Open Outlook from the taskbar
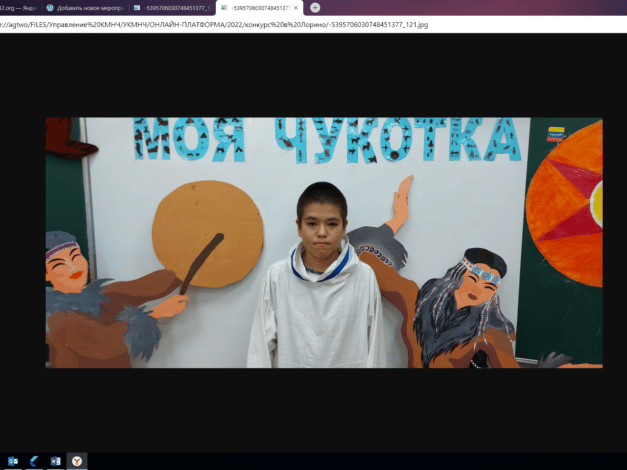 pyautogui.click(x=13, y=461)
